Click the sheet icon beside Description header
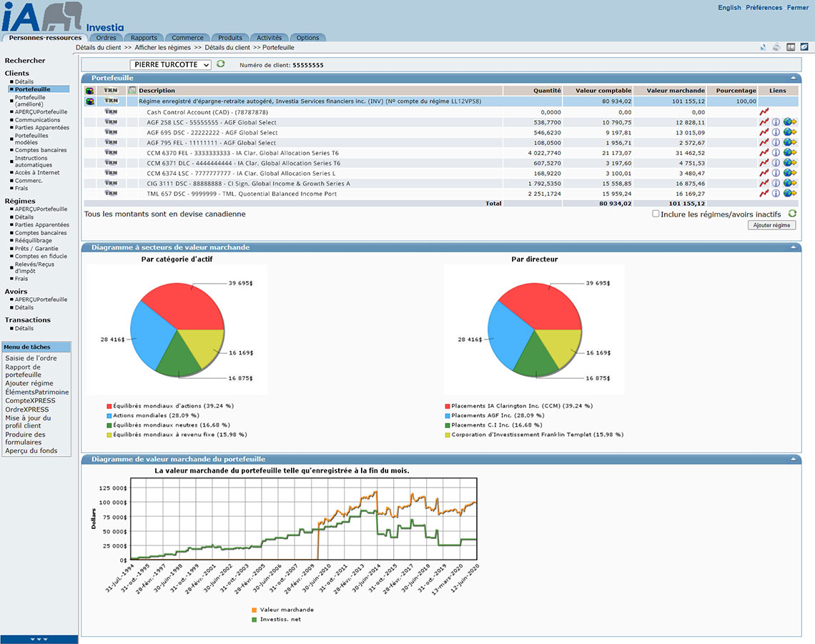 pyautogui.click(x=132, y=90)
